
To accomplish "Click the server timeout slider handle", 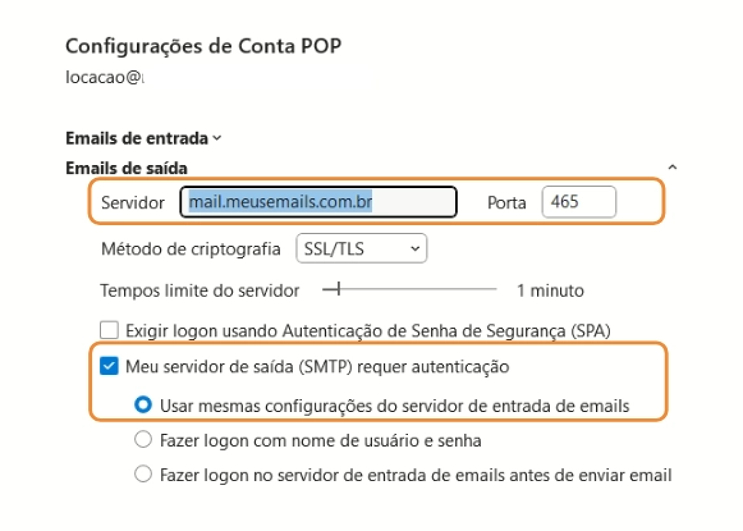I will tap(338, 291).
